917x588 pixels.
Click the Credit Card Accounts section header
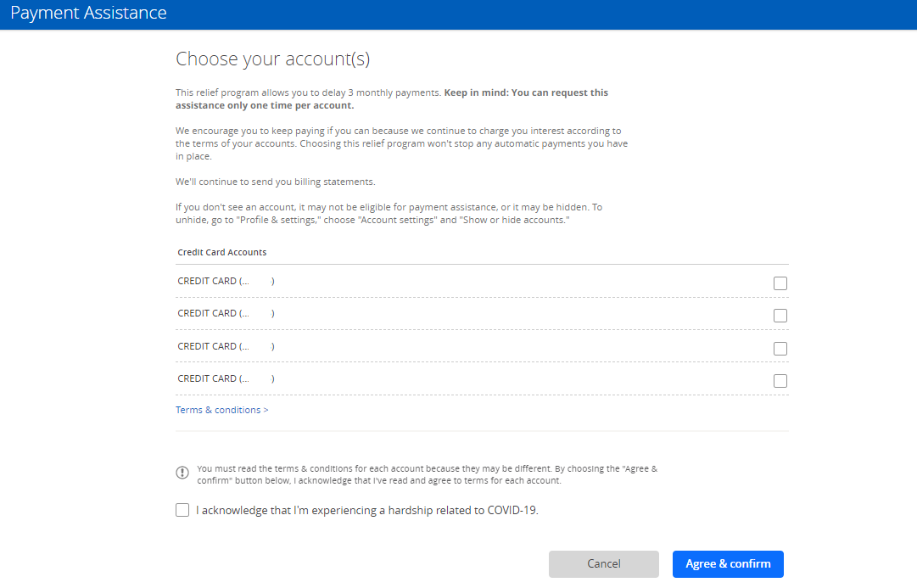221,252
